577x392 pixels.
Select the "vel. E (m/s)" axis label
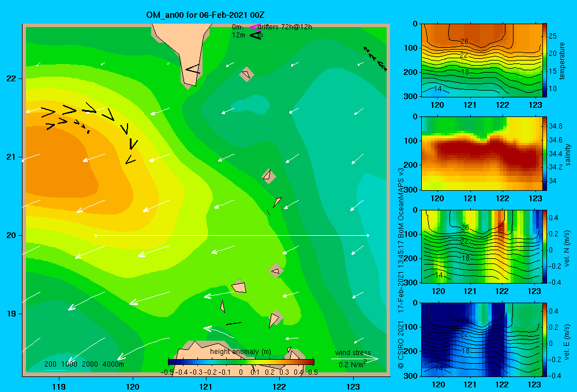pyautogui.click(x=567, y=342)
